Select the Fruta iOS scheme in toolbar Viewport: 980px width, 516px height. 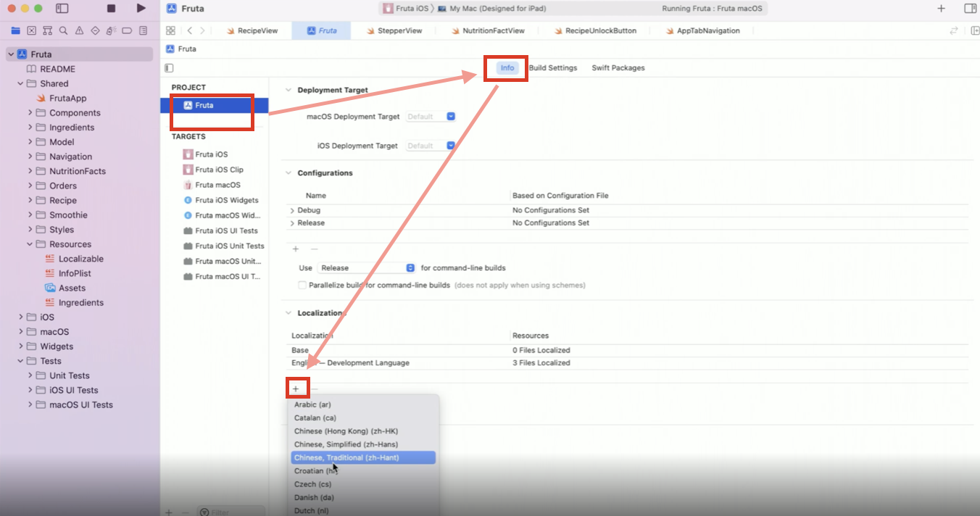click(x=406, y=9)
